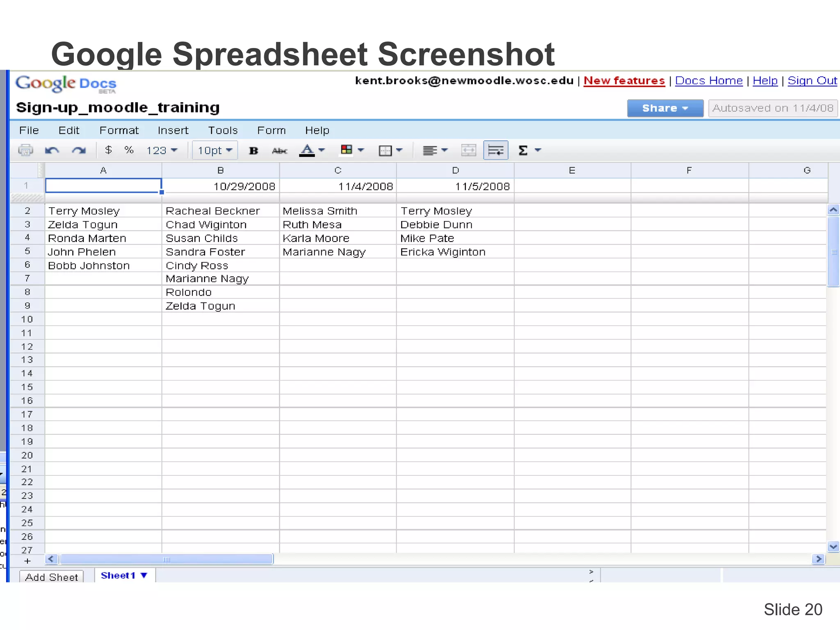This screenshot has width=840, height=630.
Task: Open the Format menu
Action: 119,130
